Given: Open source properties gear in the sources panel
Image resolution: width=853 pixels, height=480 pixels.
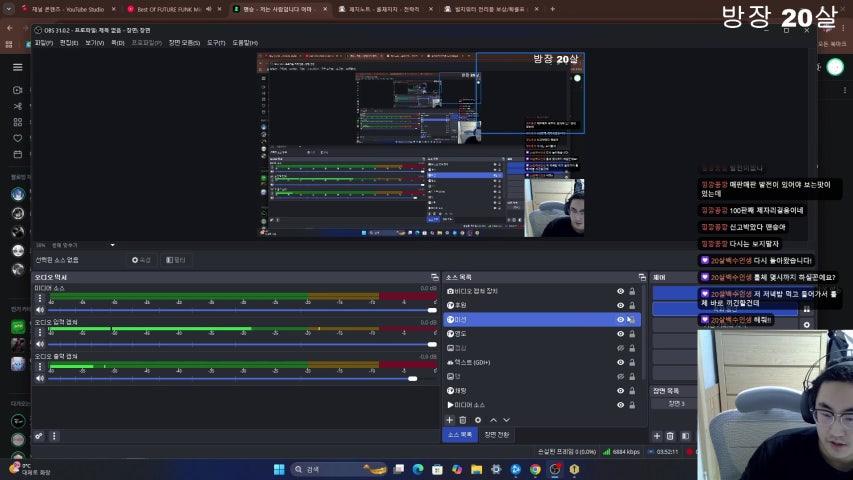Looking at the screenshot, I should (x=477, y=420).
